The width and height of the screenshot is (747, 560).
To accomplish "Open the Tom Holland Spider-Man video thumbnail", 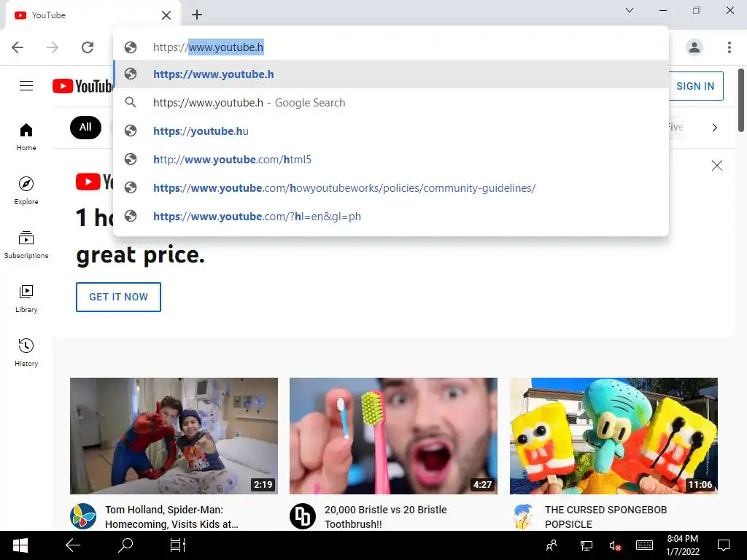I will click(x=174, y=436).
